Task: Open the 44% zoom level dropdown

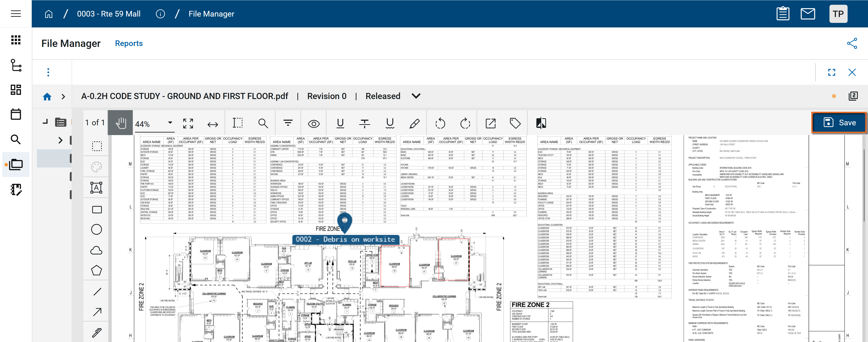Action: (170, 123)
